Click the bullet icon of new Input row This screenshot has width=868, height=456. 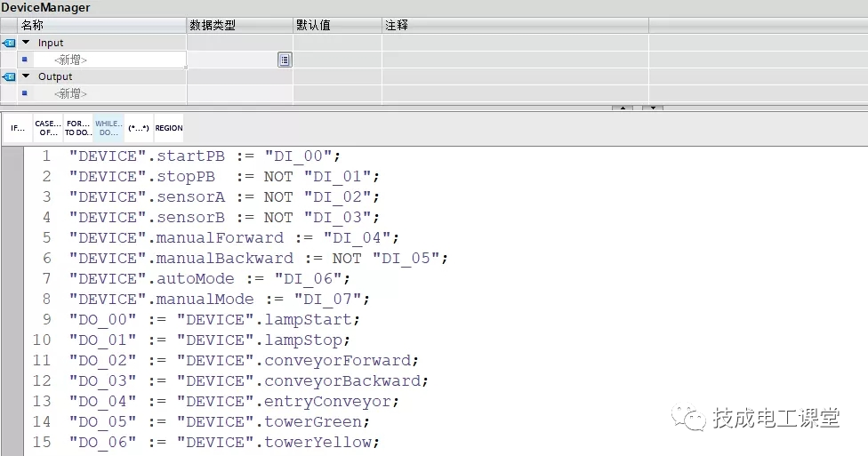point(24,60)
